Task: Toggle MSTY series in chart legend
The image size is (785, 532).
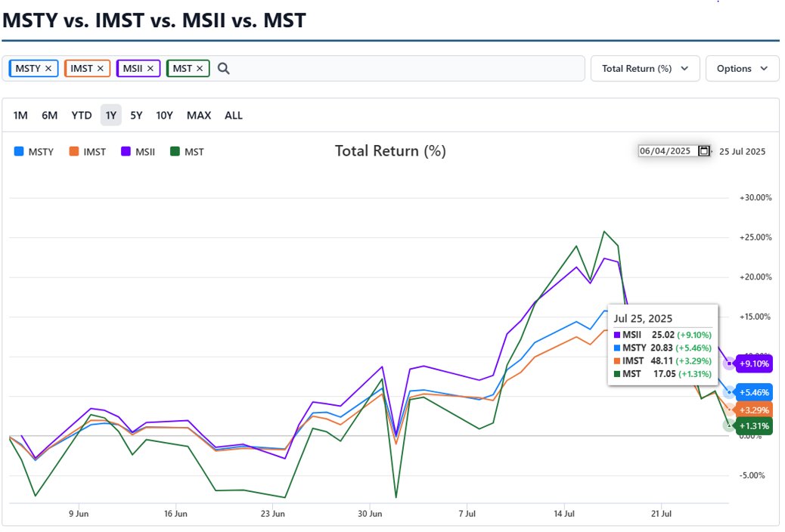Action: pyautogui.click(x=34, y=152)
